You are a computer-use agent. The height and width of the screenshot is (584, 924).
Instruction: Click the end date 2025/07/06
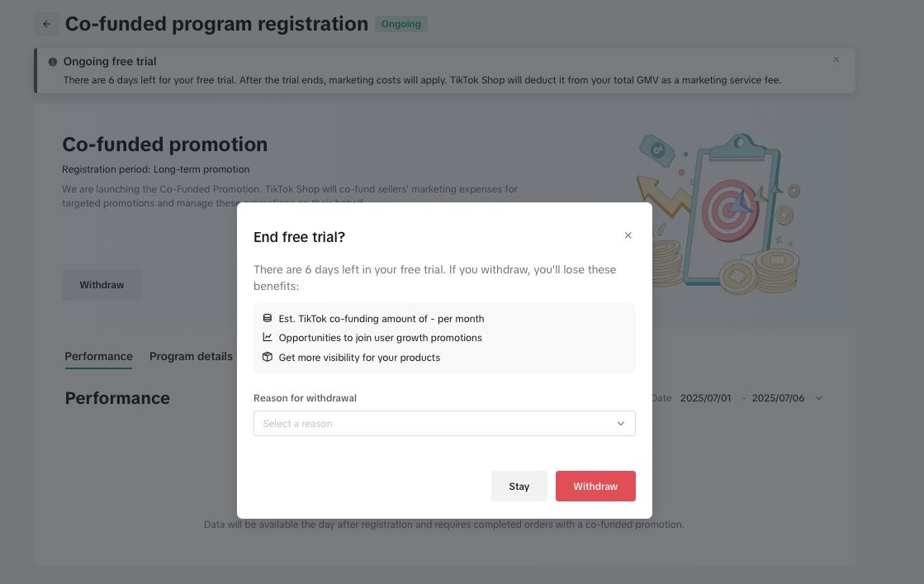(777, 398)
